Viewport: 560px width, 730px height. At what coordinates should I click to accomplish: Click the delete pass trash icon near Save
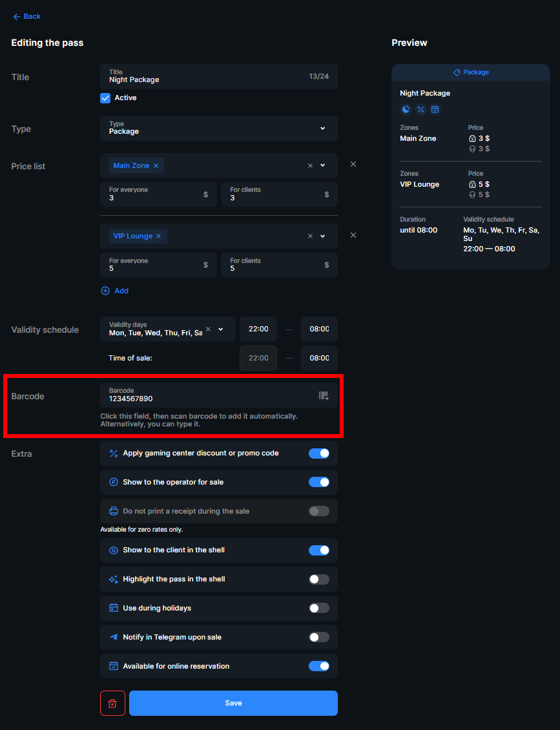coord(112,703)
